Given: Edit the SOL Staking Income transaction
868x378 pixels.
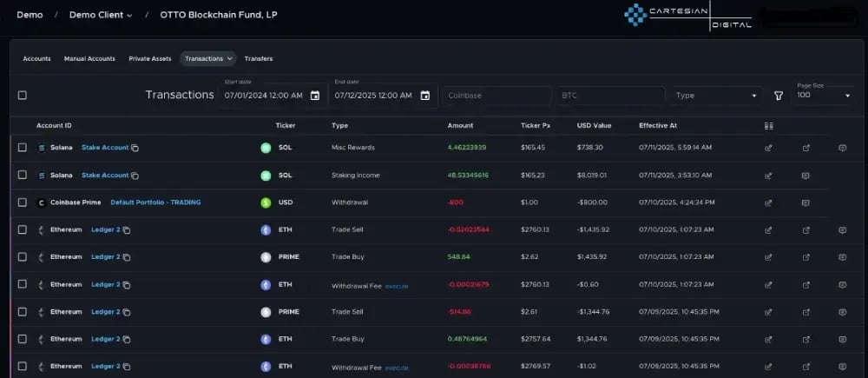Looking at the screenshot, I should [768, 176].
